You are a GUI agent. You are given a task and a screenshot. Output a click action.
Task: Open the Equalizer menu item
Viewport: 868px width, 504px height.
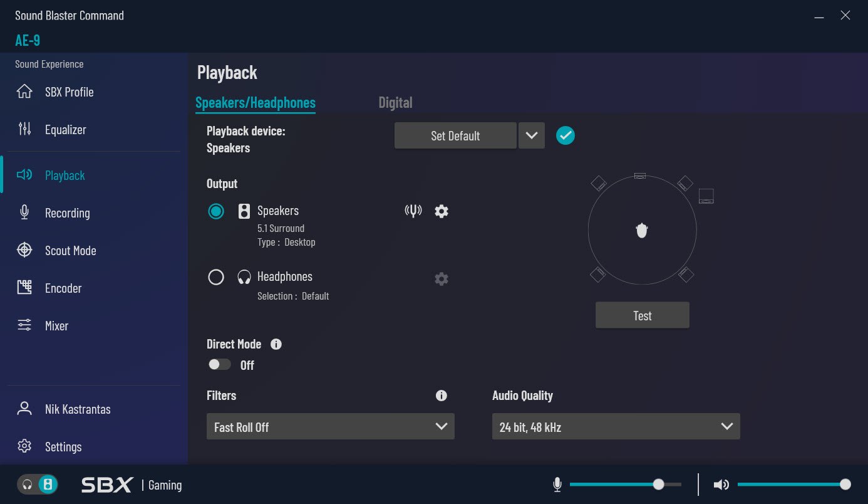66,130
